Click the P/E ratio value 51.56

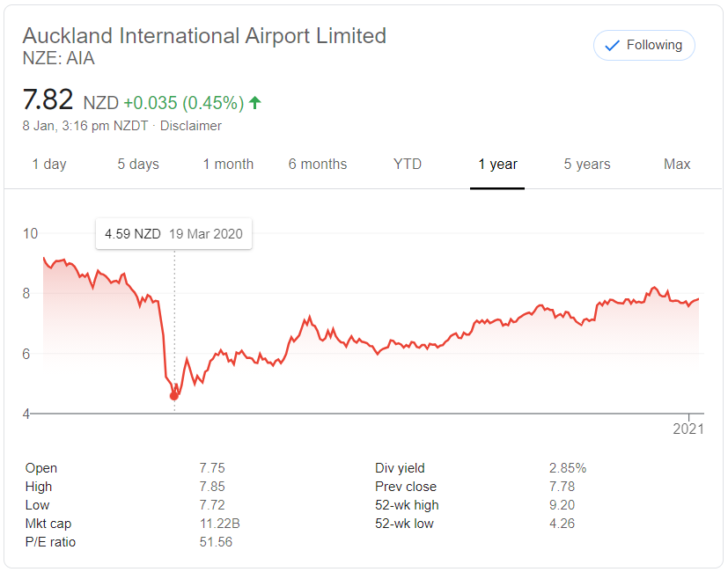tap(216, 542)
